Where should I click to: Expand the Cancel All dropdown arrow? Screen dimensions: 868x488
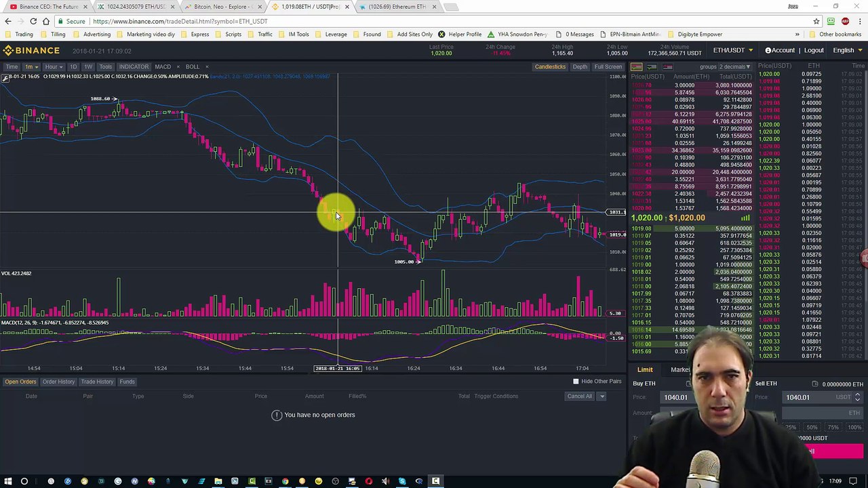(601, 396)
